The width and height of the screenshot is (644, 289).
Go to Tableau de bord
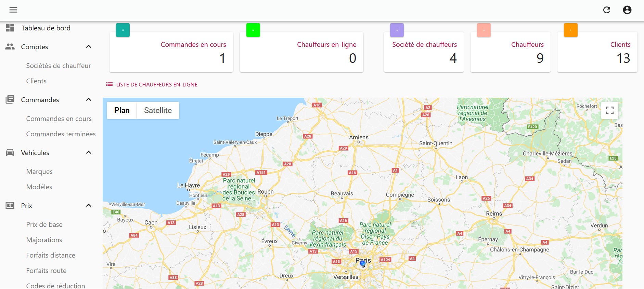46,28
